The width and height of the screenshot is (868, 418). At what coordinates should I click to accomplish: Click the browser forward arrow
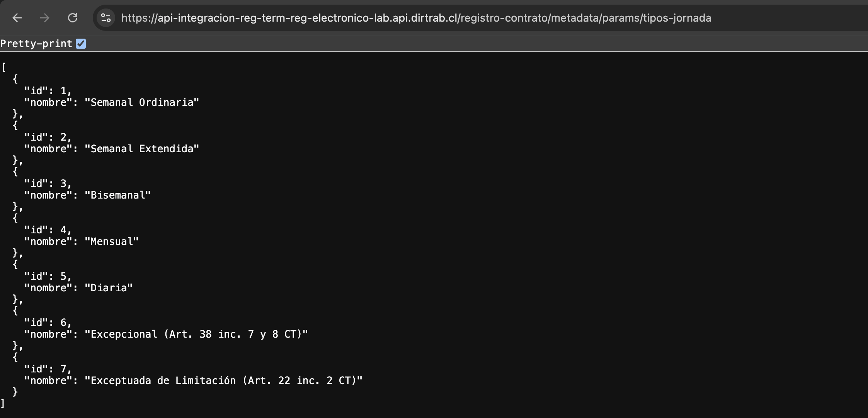point(45,18)
